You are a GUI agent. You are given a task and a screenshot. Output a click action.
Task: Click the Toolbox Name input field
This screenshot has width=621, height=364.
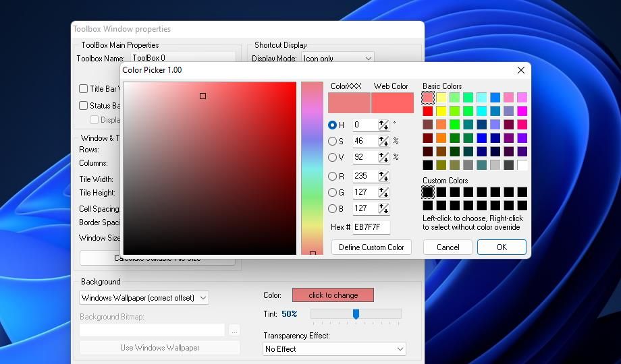tap(183, 58)
